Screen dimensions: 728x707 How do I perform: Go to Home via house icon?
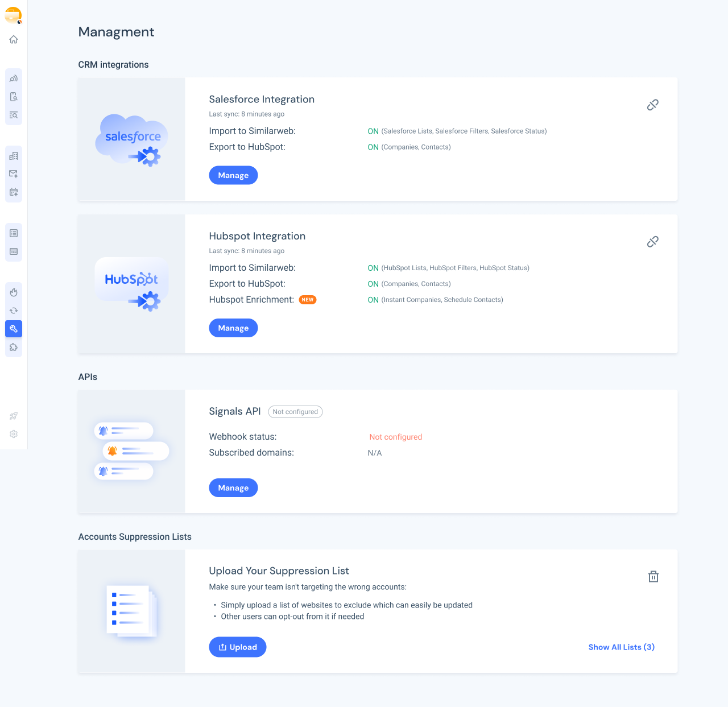click(x=14, y=39)
